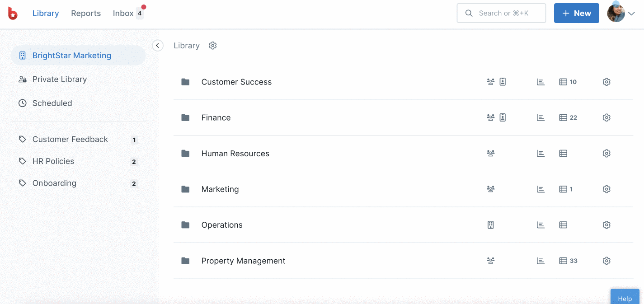Click the Onboarding count badge
The height and width of the screenshot is (304, 644).
[x=134, y=184]
